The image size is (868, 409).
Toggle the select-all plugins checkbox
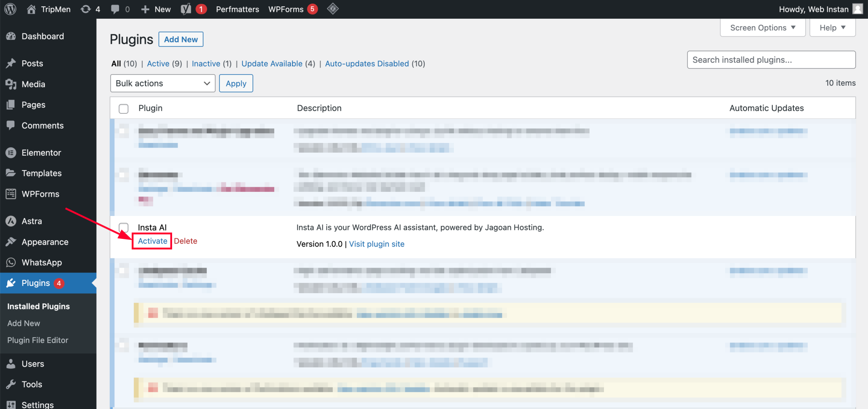pos(124,109)
